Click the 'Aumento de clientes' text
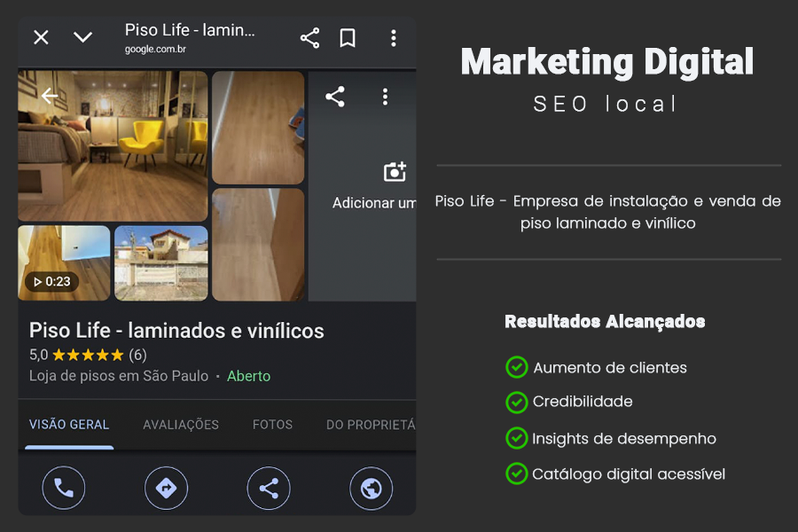The width and height of the screenshot is (798, 532). [610, 368]
